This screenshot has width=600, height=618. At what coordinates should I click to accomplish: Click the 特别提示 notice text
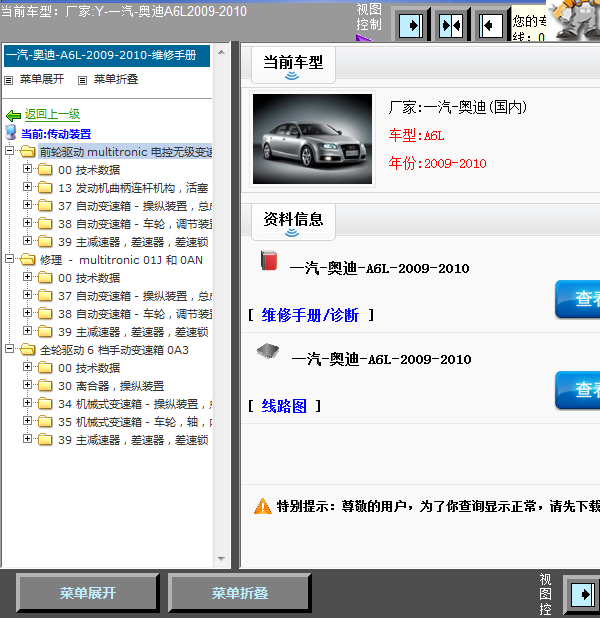(438, 506)
